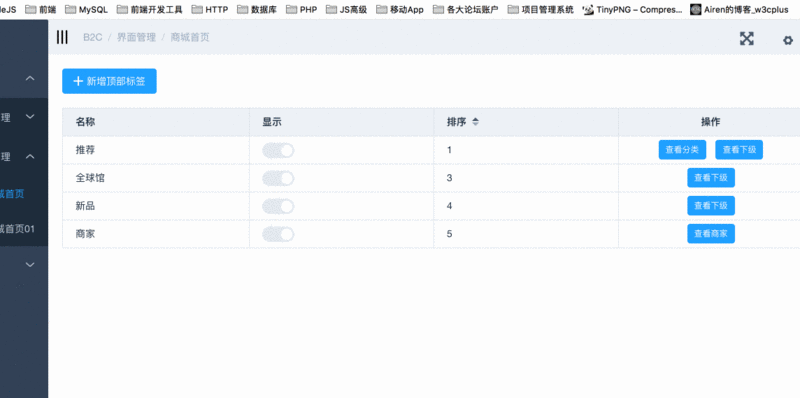Select the 商城首页01 sidebar item
This screenshot has height=398, width=800.
pos(17,229)
